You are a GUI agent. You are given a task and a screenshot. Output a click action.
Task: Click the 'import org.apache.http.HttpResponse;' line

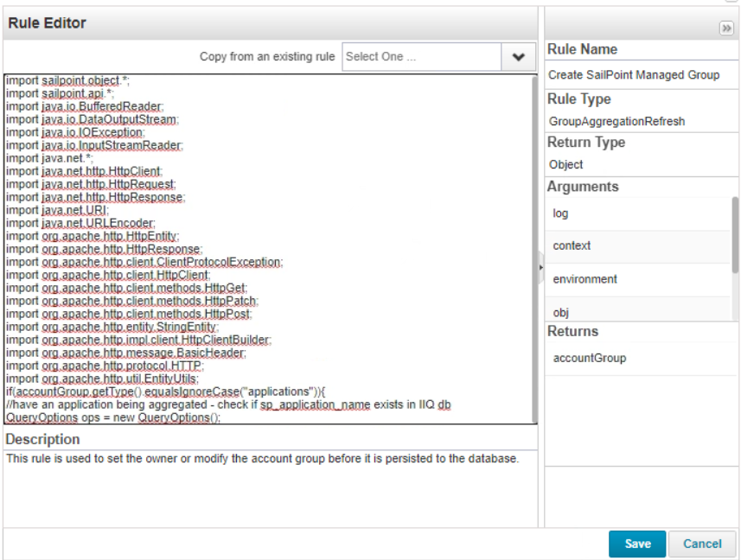click(x=104, y=249)
